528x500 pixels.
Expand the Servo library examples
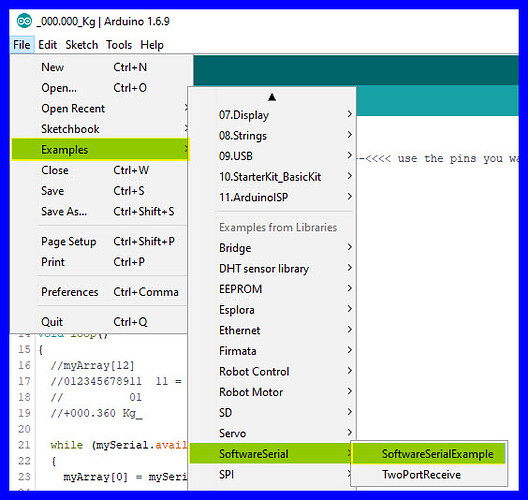pyautogui.click(x=272, y=433)
